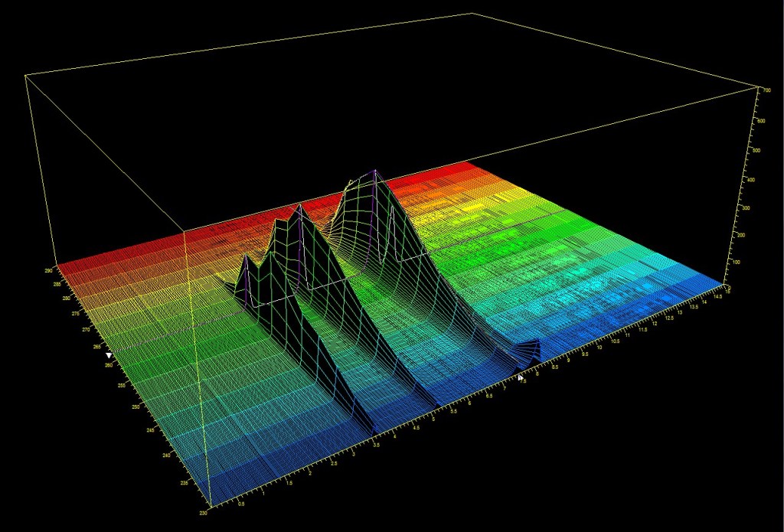Select the 14.5 label on time axis
The height and width of the screenshot is (532, 784).
point(717,296)
